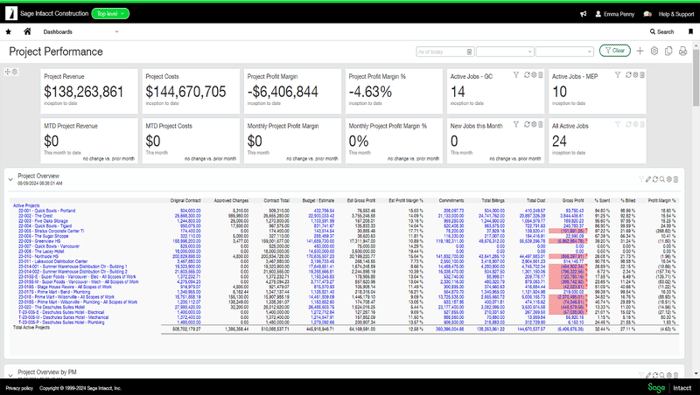Print the dashboard
Image resolution: width=700 pixels, height=395 pixels.
683,51
